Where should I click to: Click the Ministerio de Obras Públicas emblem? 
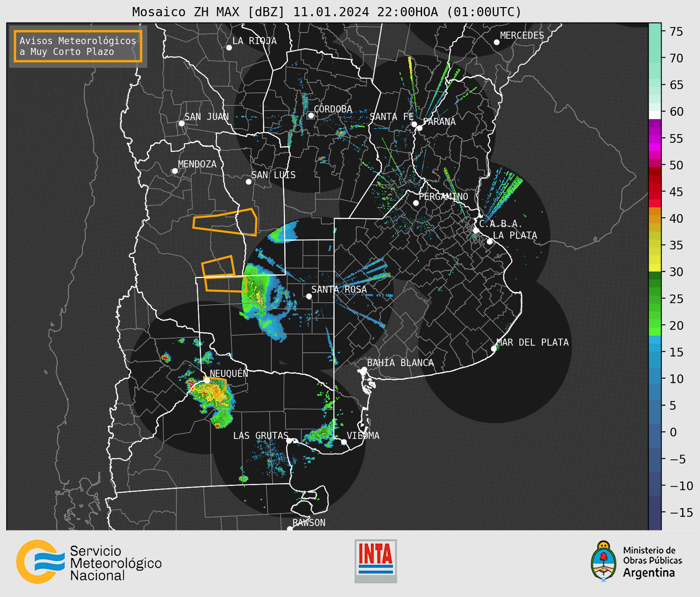point(604,561)
